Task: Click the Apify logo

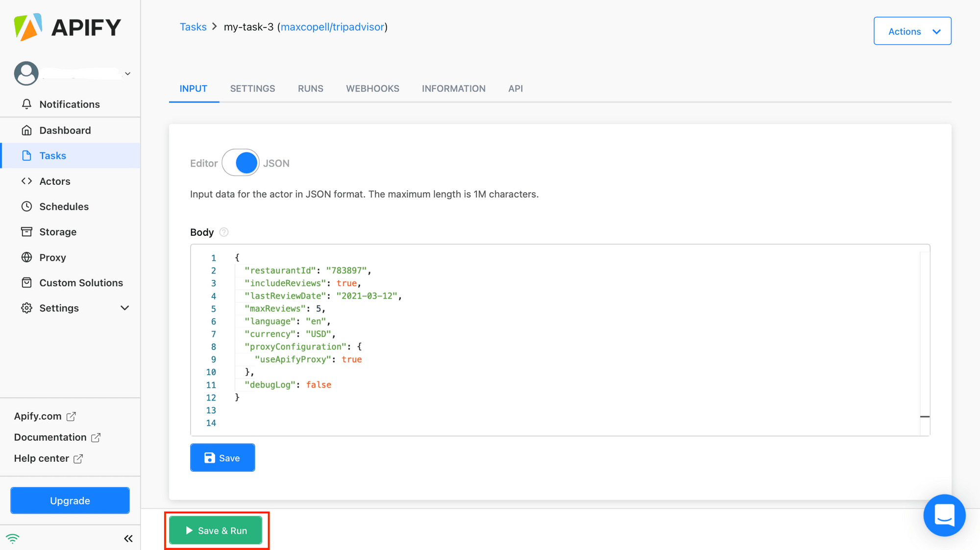Action: [67, 27]
